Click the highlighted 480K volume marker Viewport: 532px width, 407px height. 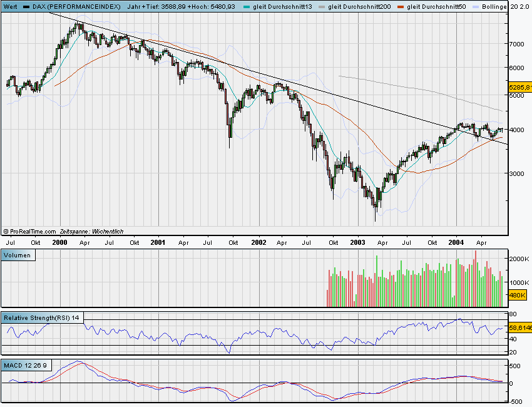point(518,296)
